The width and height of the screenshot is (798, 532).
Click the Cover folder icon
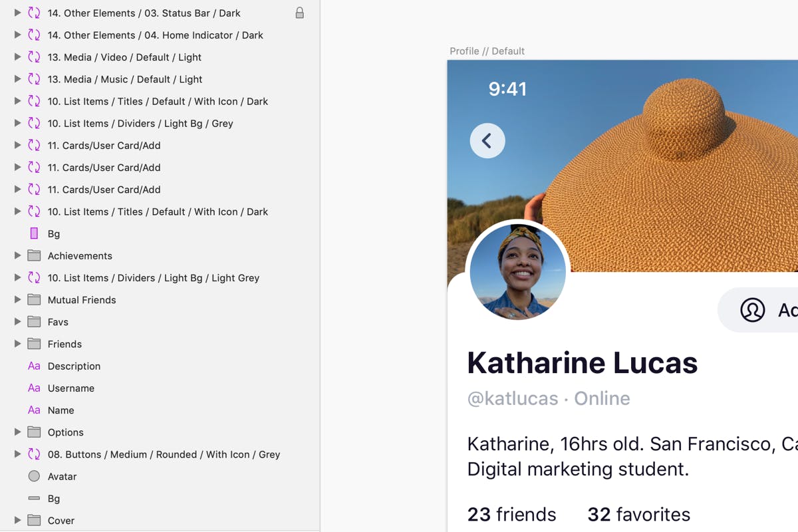click(x=34, y=520)
